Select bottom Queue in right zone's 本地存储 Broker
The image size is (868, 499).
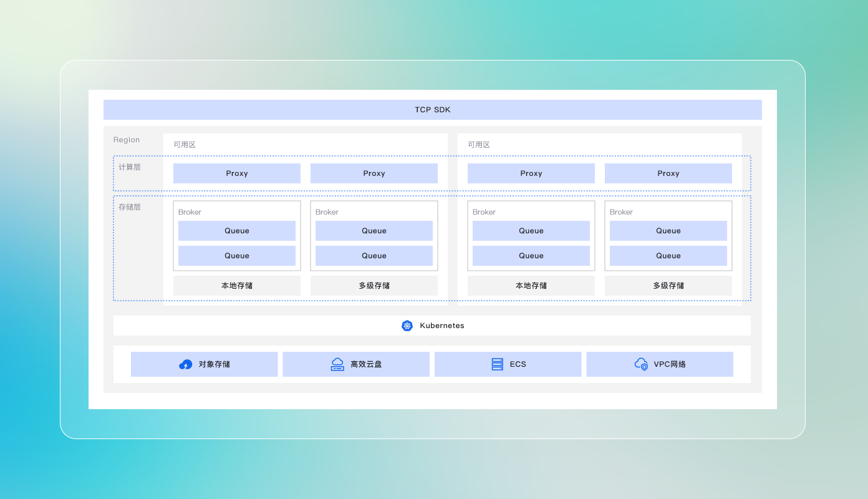(x=531, y=256)
